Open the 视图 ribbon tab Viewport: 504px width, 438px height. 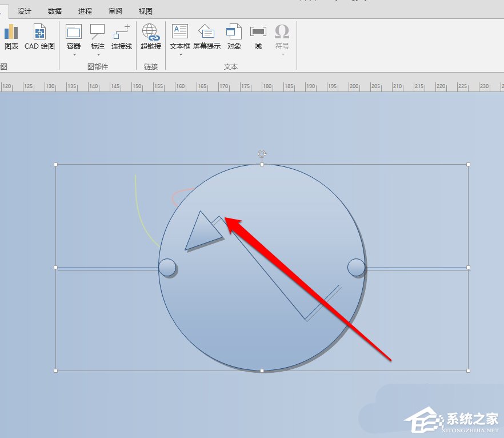point(145,11)
